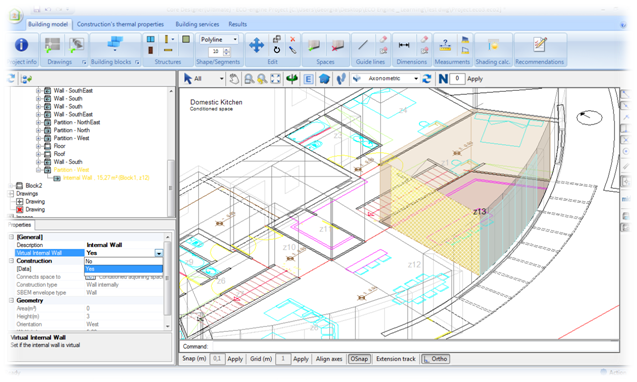The image size is (637, 382).
Task: Choose 'No' in Virtual Internal Wall list
Action: tap(124, 261)
